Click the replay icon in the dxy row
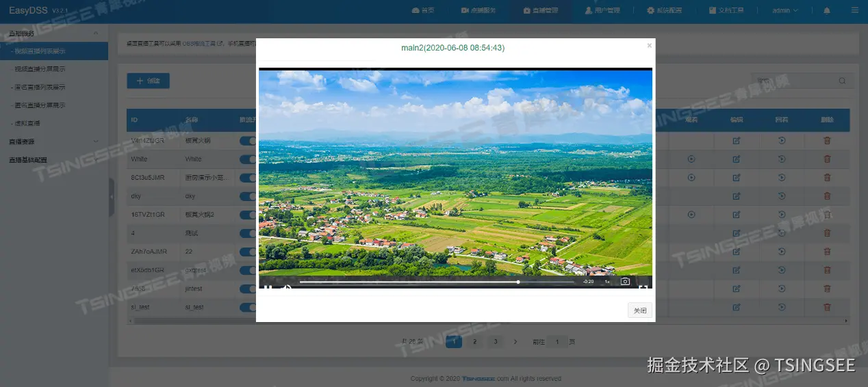 click(782, 196)
